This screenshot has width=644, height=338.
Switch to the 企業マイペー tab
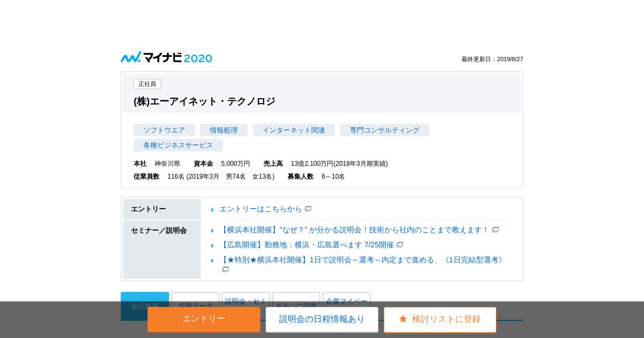coord(347,306)
